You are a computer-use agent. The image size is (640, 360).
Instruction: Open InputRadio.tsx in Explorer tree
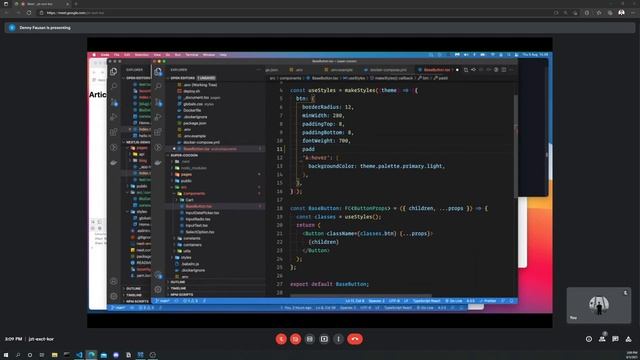click(198, 219)
